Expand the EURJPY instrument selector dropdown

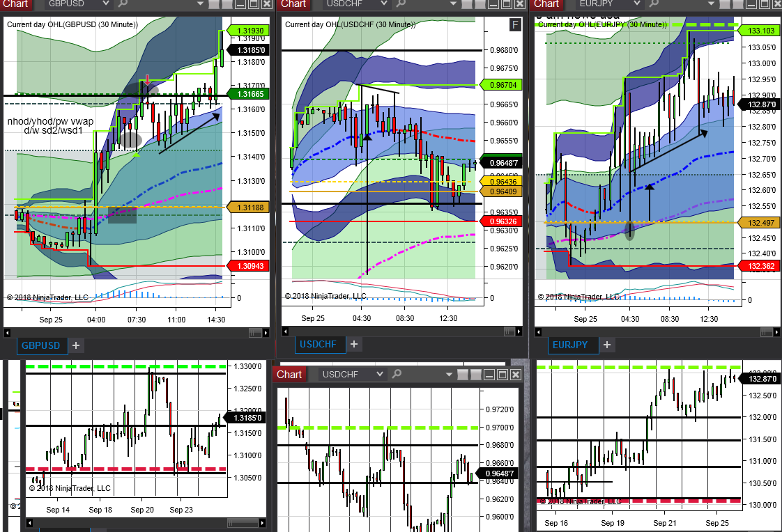click(636, 3)
